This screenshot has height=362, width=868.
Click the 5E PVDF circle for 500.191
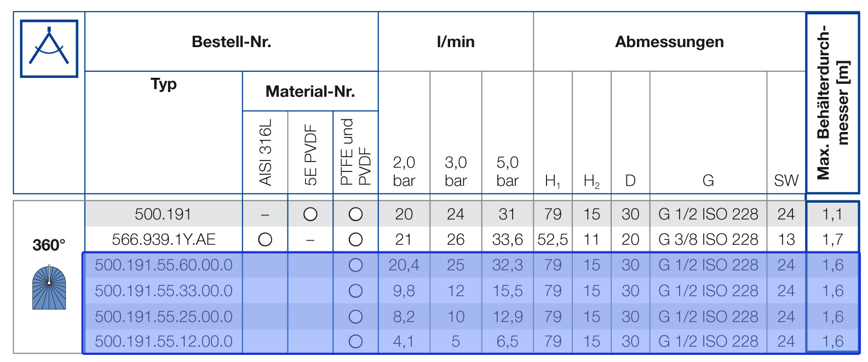tap(311, 214)
